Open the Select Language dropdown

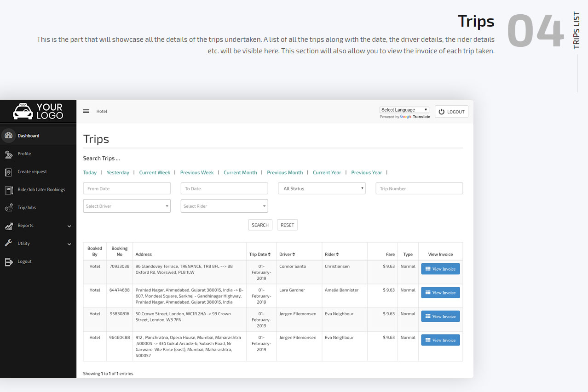[404, 109]
